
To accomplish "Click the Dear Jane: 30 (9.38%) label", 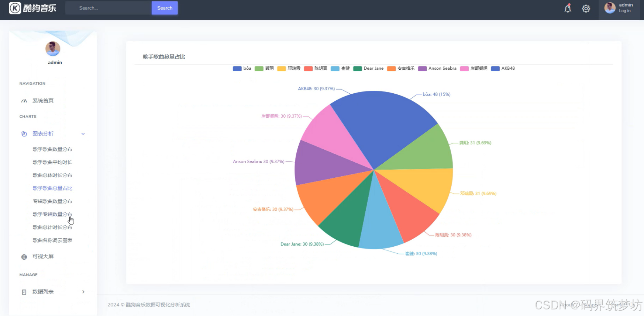I will pos(302,244).
